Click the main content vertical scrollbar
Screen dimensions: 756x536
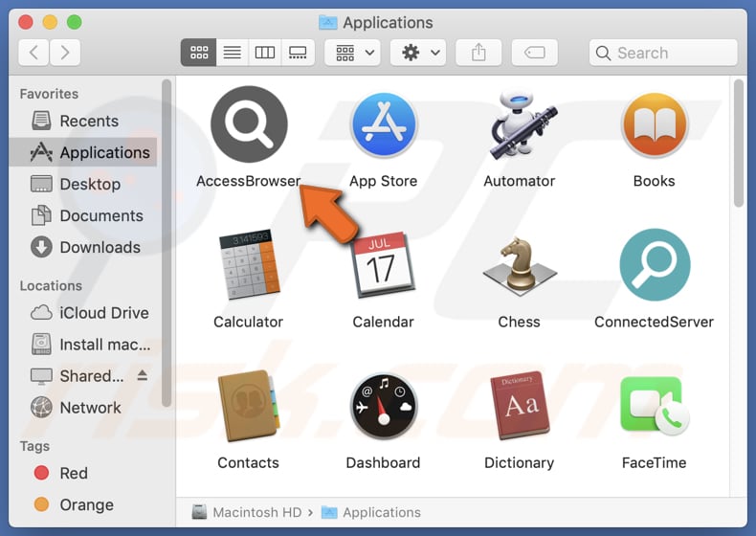[738, 144]
